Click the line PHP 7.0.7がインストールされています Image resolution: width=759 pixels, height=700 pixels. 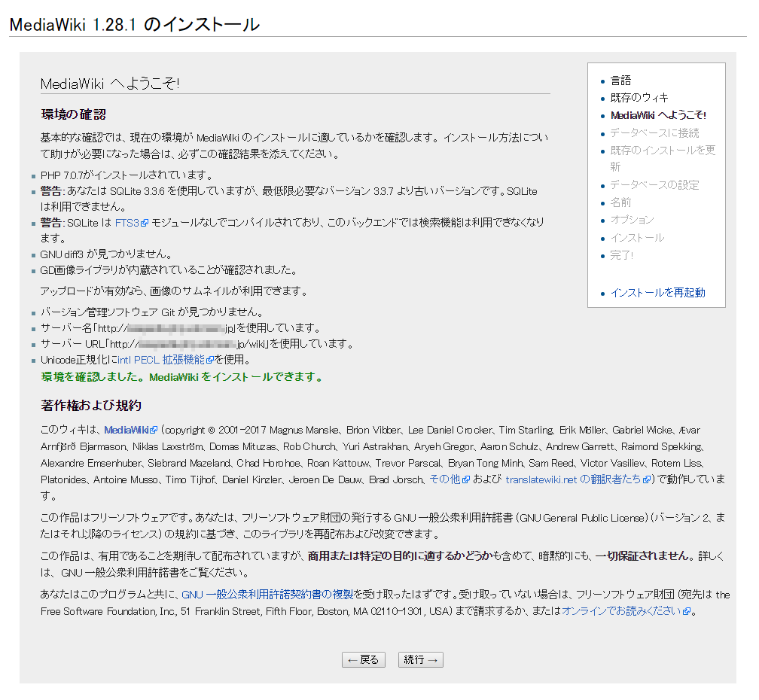[x=126, y=175]
